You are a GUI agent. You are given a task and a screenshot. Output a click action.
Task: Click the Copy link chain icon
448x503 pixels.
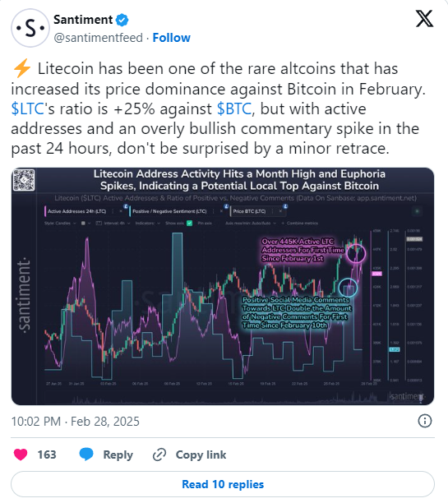(x=159, y=455)
